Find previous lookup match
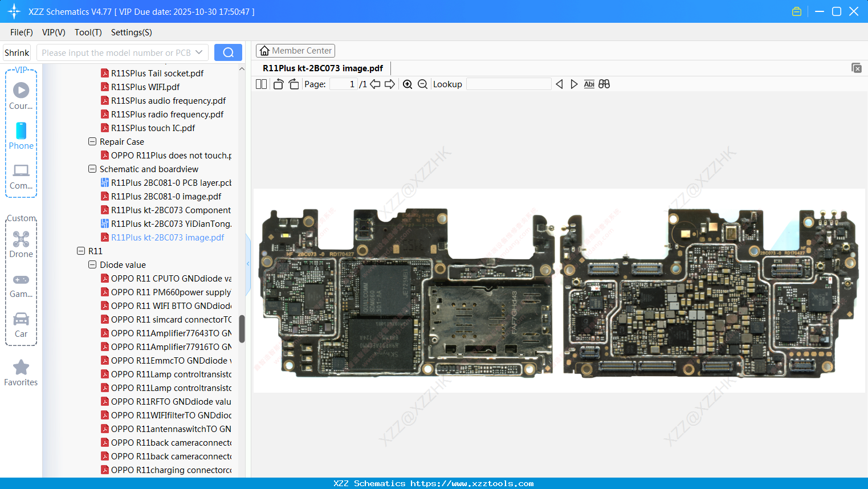This screenshot has height=489, width=868. coord(559,84)
